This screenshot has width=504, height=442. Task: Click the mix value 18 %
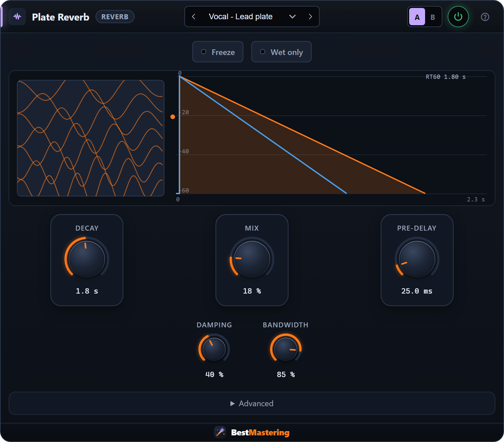[x=252, y=291]
